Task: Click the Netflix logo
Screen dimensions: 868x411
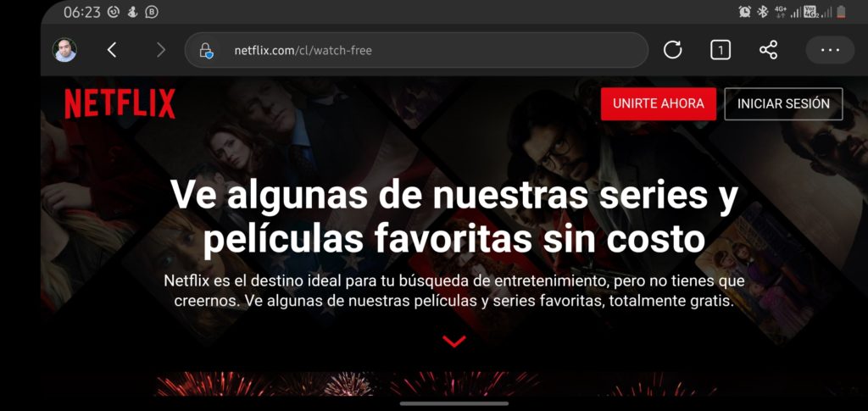Action: (x=120, y=103)
